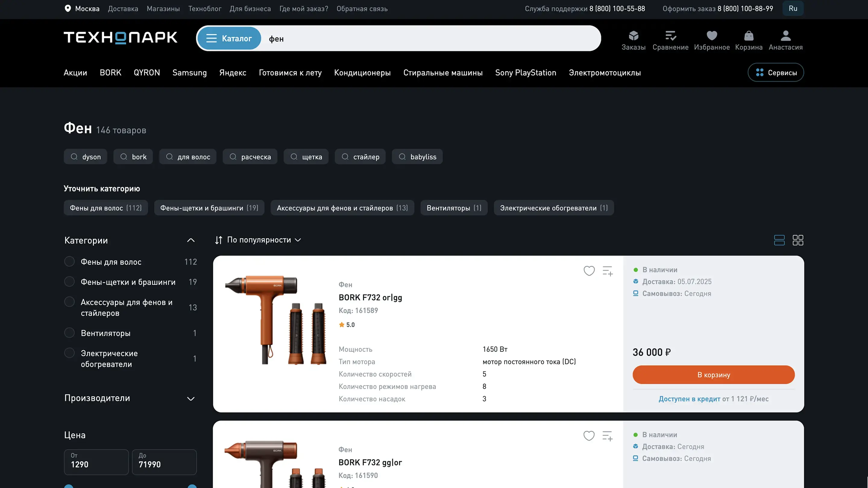This screenshot has width=868, height=488.
Task: Add BORK F732 orlgg to favorites
Action: coord(589,271)
